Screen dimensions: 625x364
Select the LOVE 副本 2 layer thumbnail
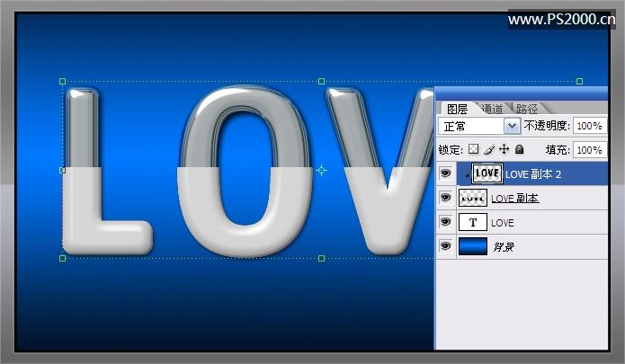pos(487,173)
